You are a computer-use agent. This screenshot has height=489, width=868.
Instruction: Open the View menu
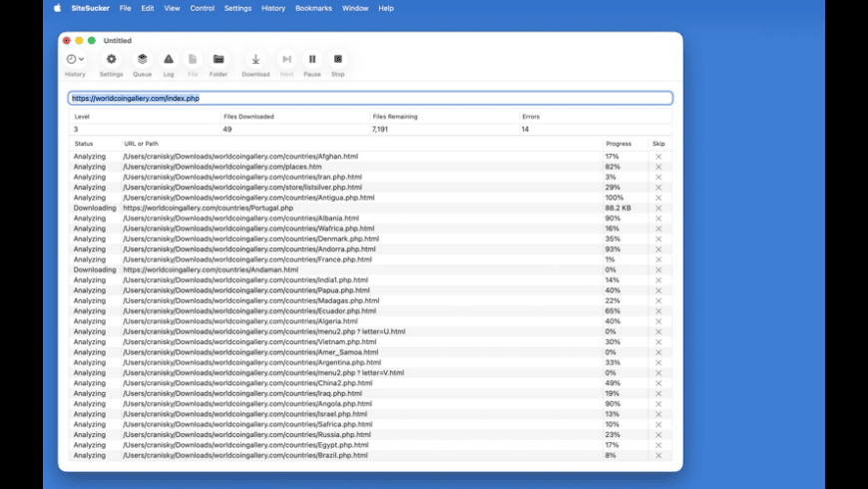(x=172, y=8)
